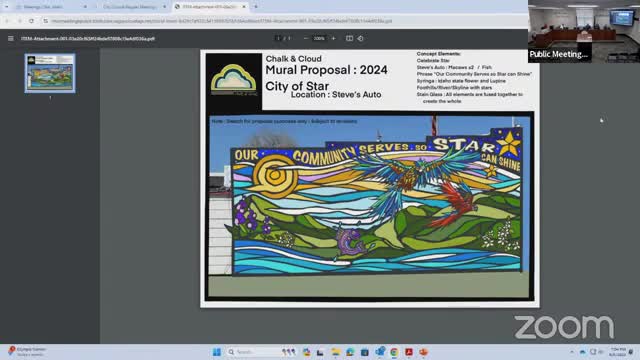Image resolution: width=640 pixels, height=360 pixels.
Task: Close the first Meetings tab
Action: pyautogui.click(x=85, y=7)
